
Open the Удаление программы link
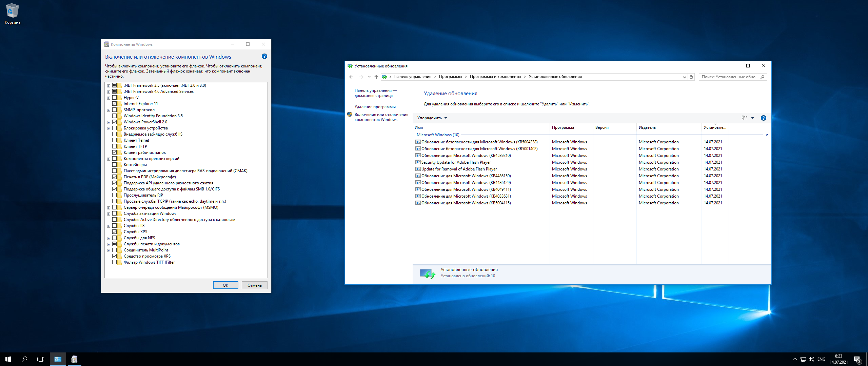(375, 107)
